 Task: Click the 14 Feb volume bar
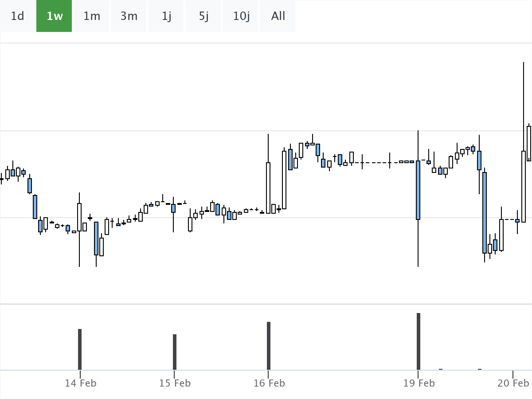point(80,349)
